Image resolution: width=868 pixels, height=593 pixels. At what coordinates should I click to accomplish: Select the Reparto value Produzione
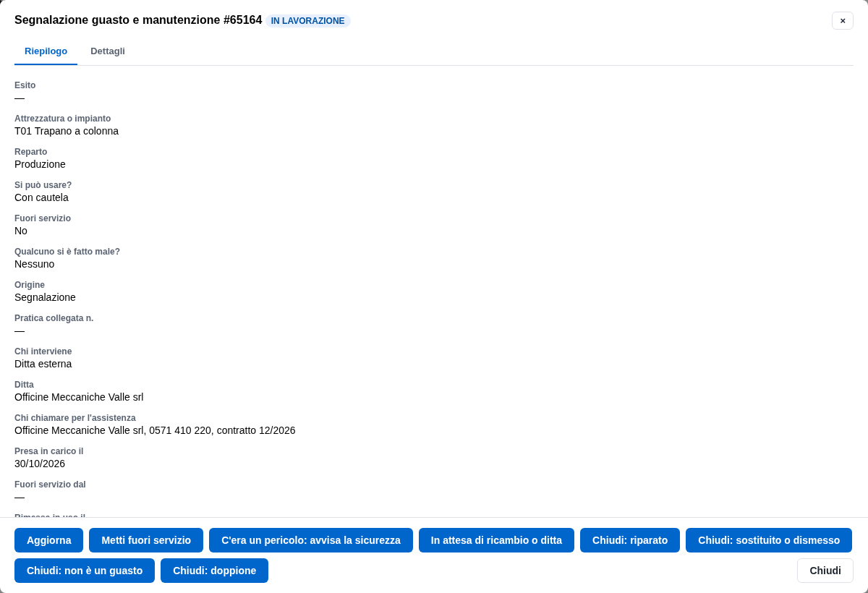pos(40,164)
